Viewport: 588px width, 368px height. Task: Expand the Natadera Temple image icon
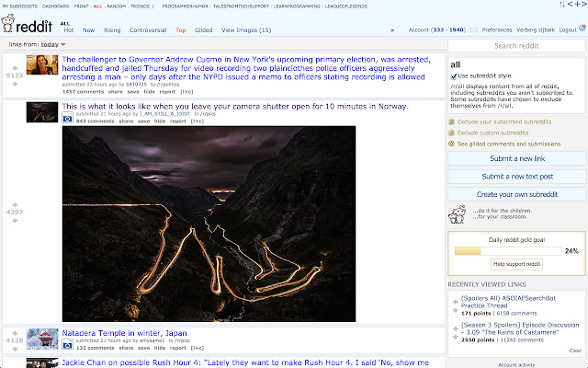(x=67, y=344)
